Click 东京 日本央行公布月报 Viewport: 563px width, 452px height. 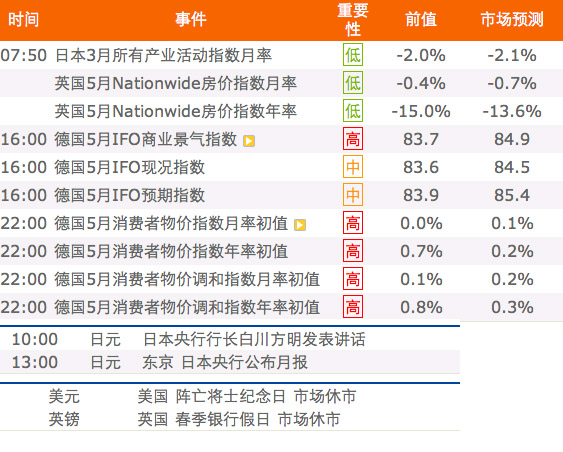225,362
